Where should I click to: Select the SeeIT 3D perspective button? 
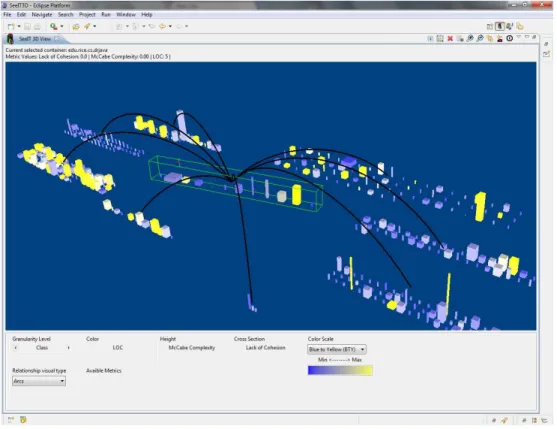[x=500, y=26]
